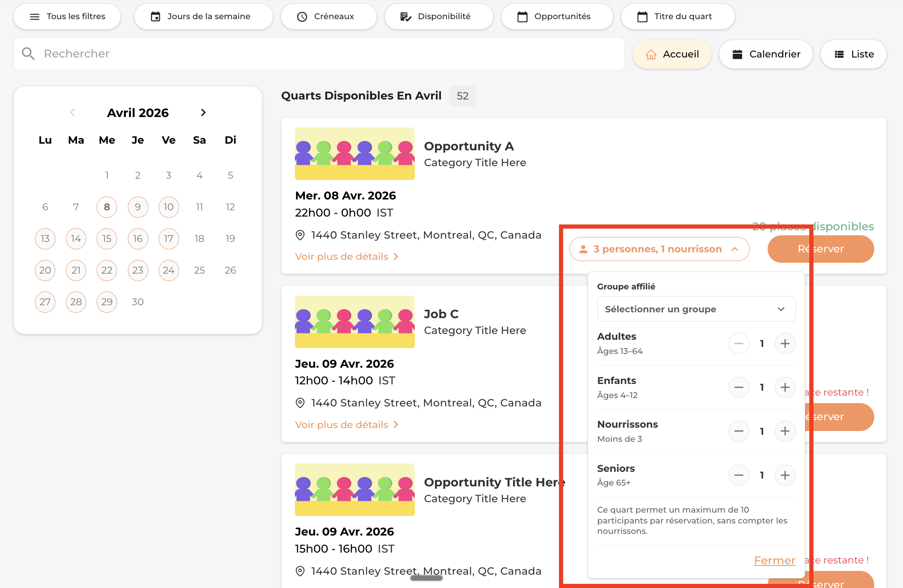Switch to Liste view
This screenshot has width=903, height=588.
[853, 54]
